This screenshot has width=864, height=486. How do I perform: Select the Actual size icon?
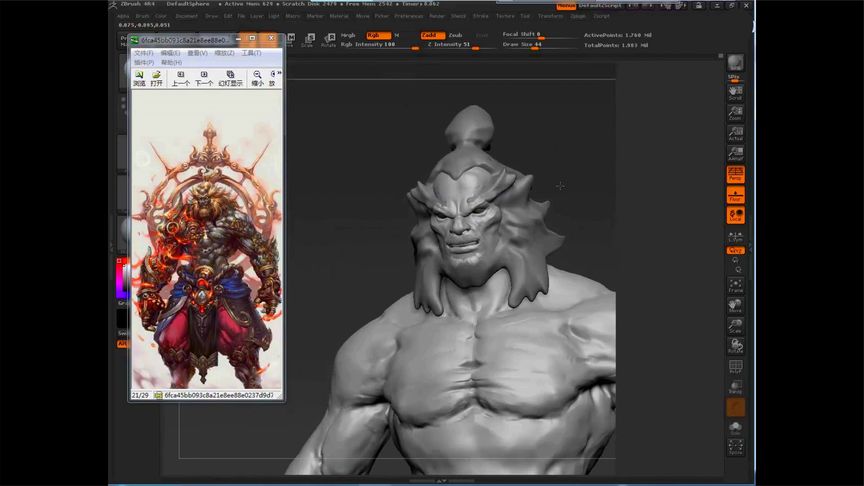(x=735, y=134)
